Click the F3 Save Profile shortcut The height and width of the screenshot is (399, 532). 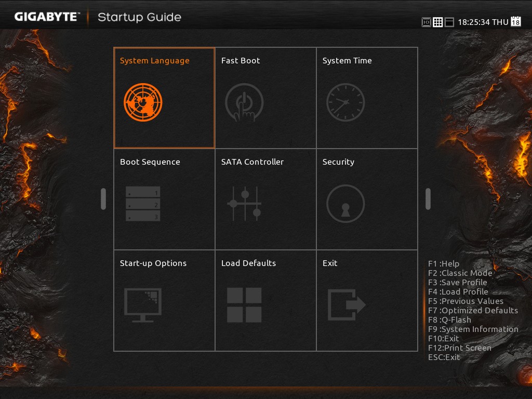click(457, 283)
